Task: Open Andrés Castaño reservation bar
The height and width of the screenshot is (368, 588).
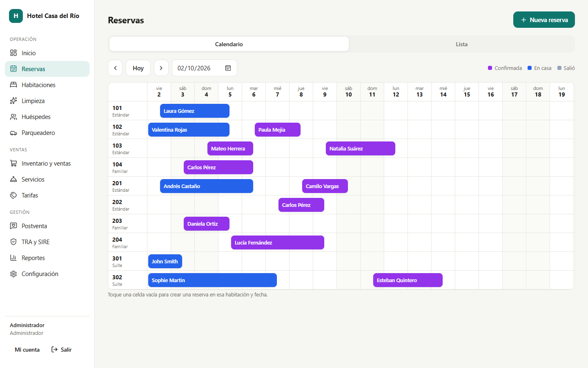Action: click(x=207, y=186)
